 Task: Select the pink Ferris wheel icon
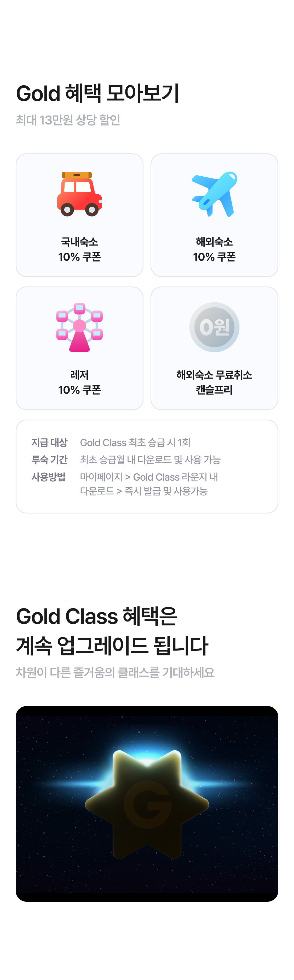pos(79,327)
